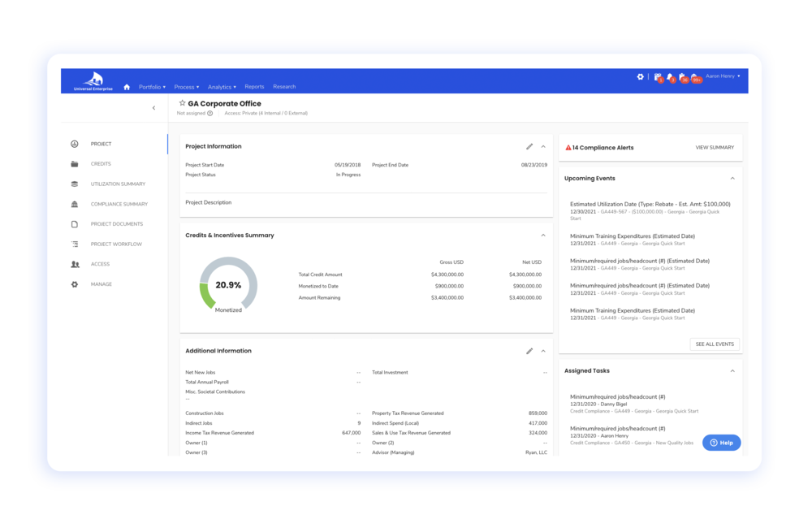Open Aaron Henry user menu
Image resolution: width=812 pixels, height=532 pixels.
click(722, 76)
